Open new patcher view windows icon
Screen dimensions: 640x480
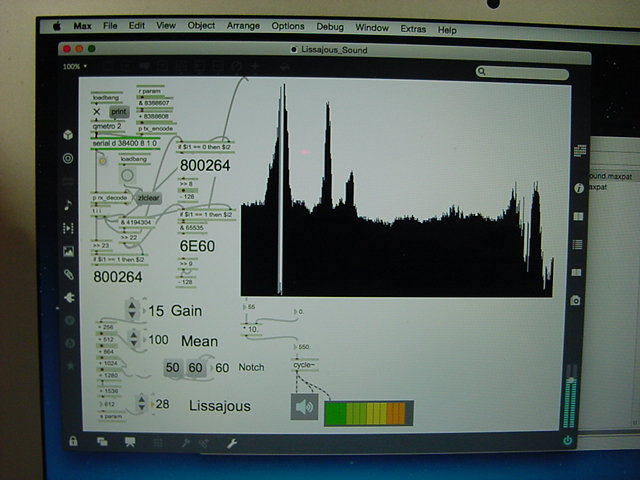click(x=102, y=442)
